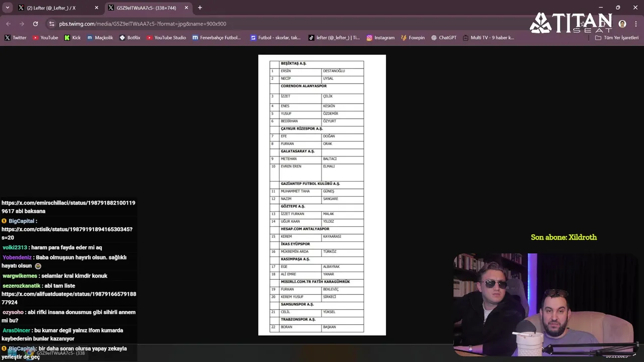Open the Multi TV - 9 haber bookmark
Image resolution: width=644 pixels, height=362 pixels.
[489, 38]
